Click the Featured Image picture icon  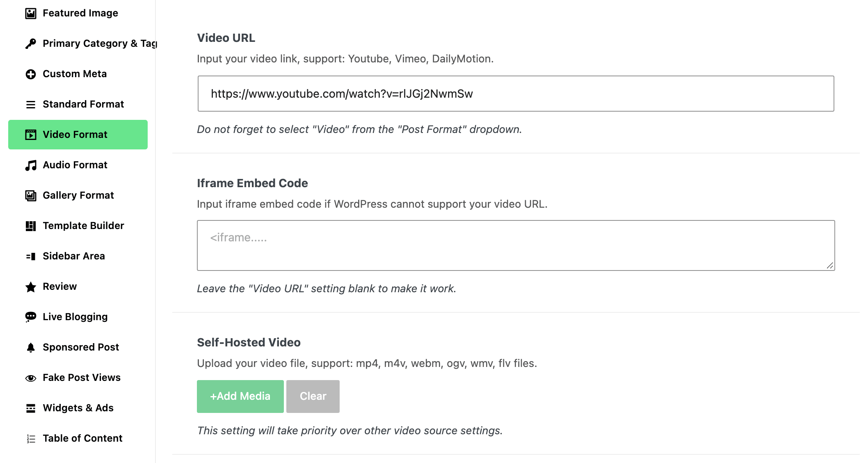tap(31, 14)
